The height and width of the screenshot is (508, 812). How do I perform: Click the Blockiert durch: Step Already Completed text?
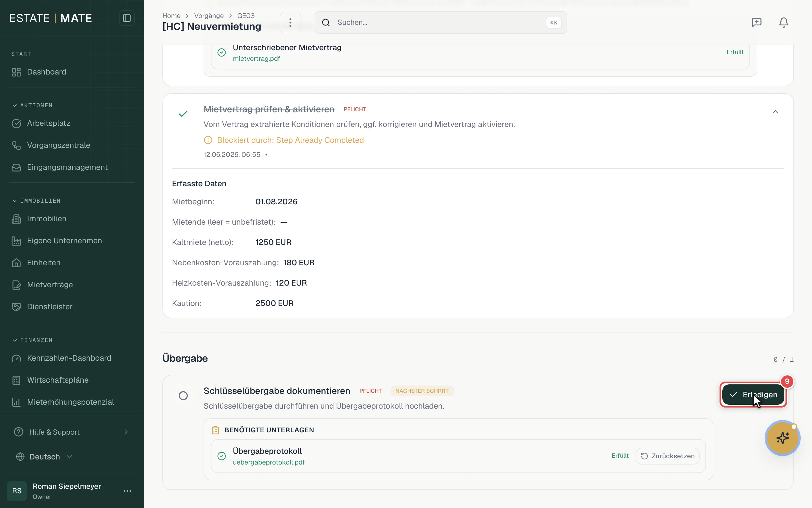(x=290, y=140)
